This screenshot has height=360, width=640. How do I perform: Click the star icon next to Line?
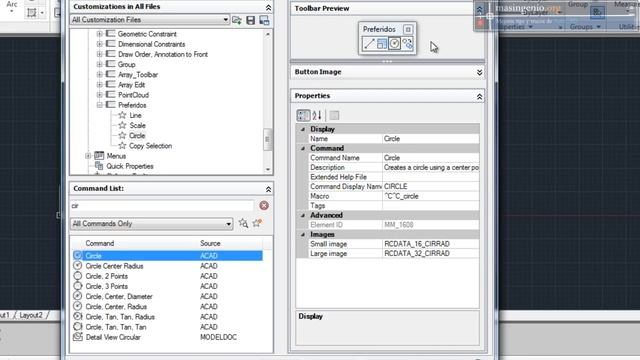point(122,115)
